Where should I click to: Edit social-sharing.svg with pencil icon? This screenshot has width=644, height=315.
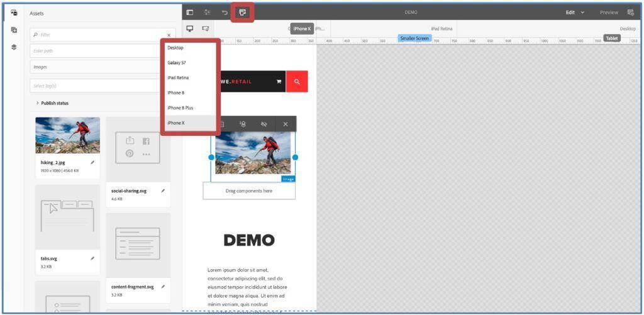coord(163,191)
